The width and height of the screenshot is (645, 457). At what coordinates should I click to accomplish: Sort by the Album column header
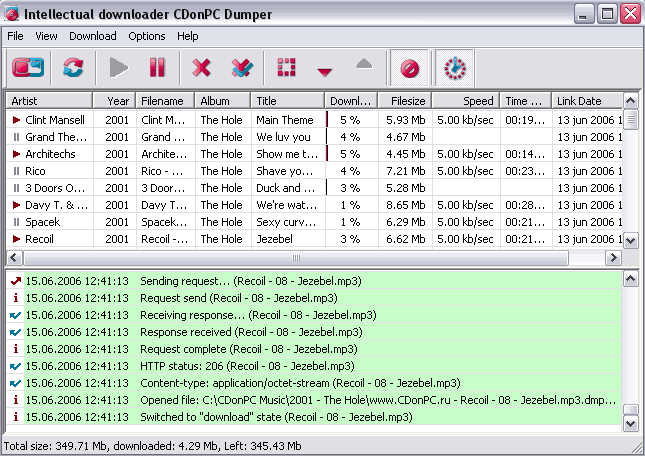pos(223,101)
